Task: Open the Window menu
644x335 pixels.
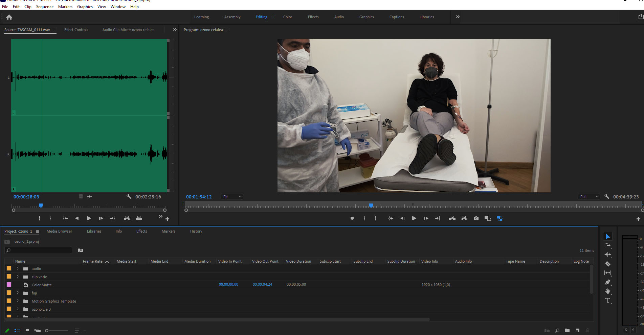Action: (118, 6)
